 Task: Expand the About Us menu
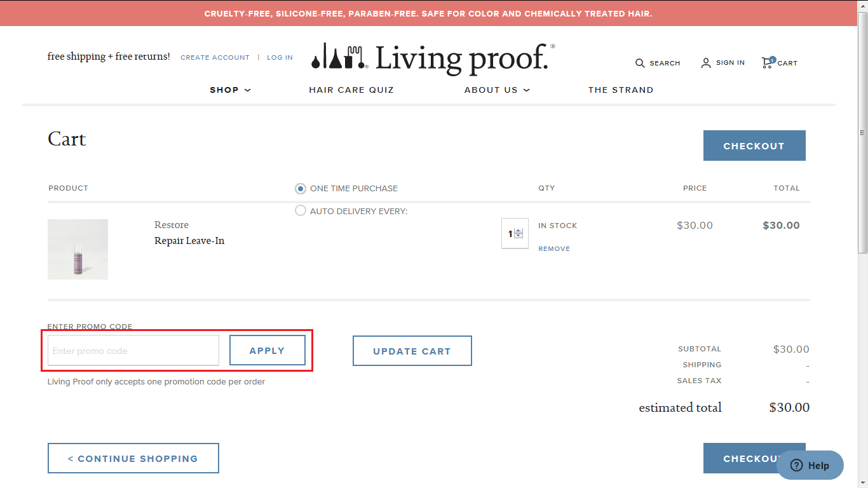(497, 90)
